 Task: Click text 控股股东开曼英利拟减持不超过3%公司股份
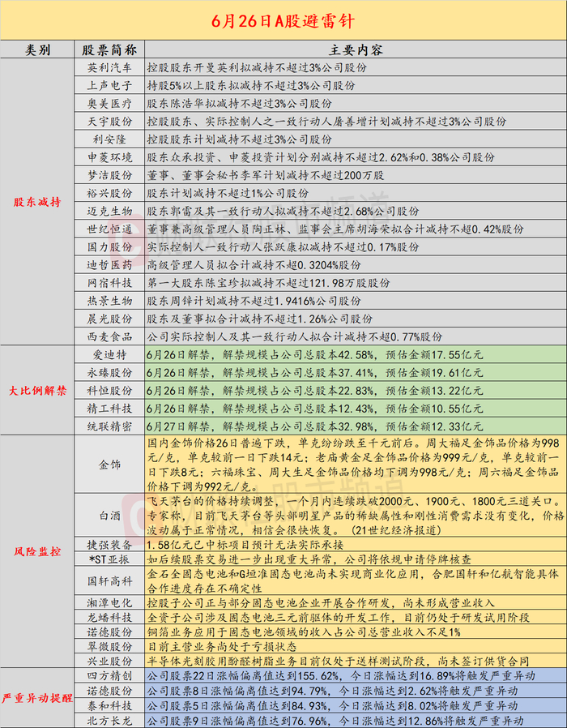[x=257, y=67]
